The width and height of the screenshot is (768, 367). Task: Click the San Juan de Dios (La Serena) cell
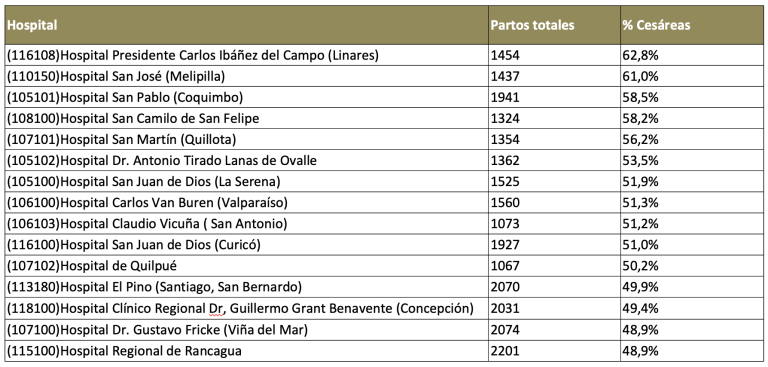247,182
